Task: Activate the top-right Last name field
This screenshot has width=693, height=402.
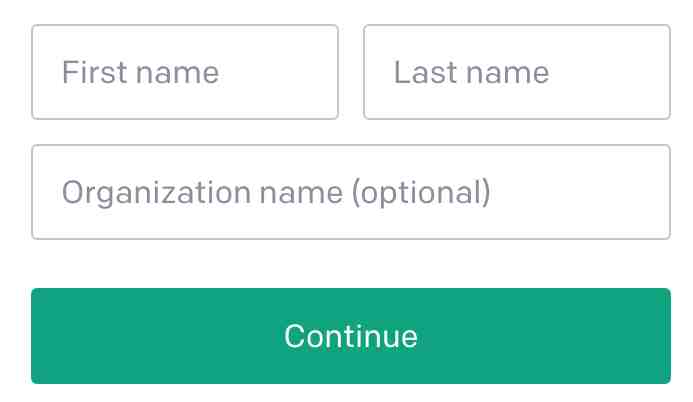Action: [x=516, y=72]
